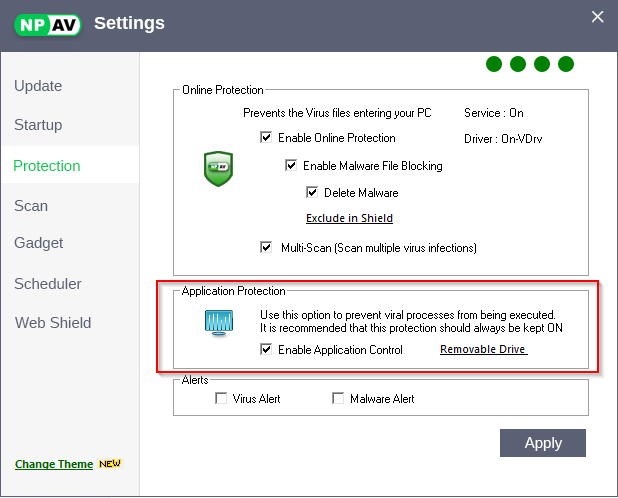Click the first green status dot
Viewport: 618px width, 498px height.
coord(494,64)
